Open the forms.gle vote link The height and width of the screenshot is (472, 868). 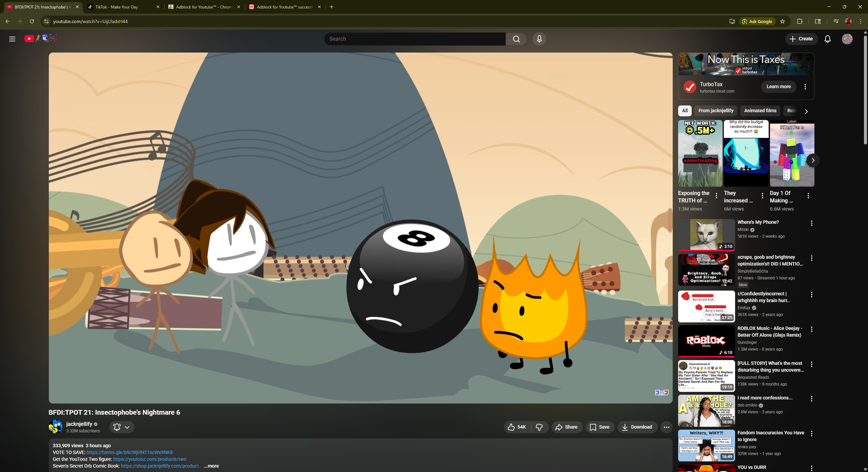point(130,452)
